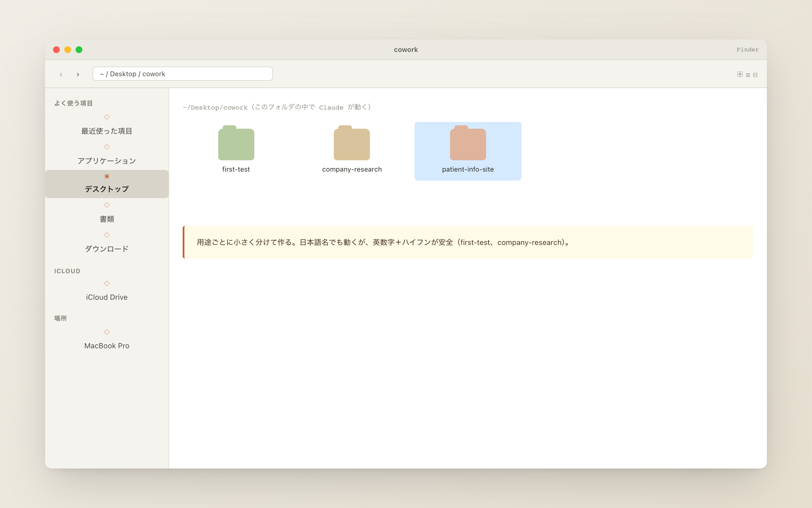
Task: Click the patient-info-site folder name
Action: tap(468, 169)
